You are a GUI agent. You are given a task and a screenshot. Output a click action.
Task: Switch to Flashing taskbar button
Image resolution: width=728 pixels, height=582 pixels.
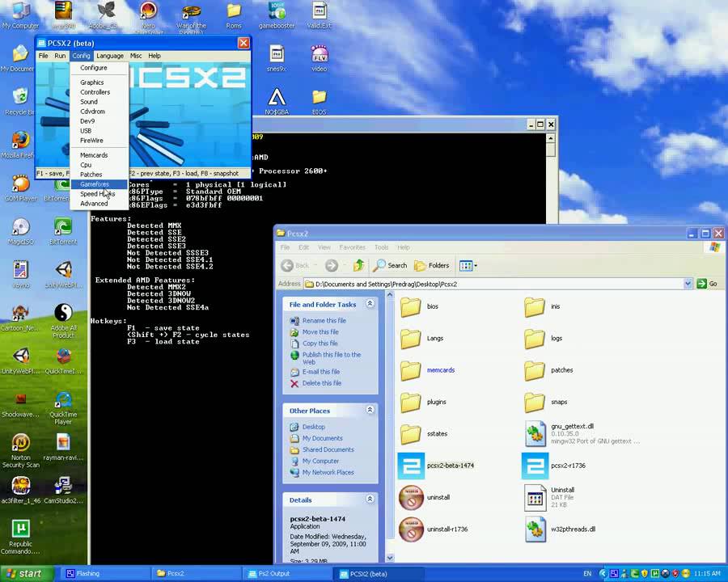tap(106, 574)
